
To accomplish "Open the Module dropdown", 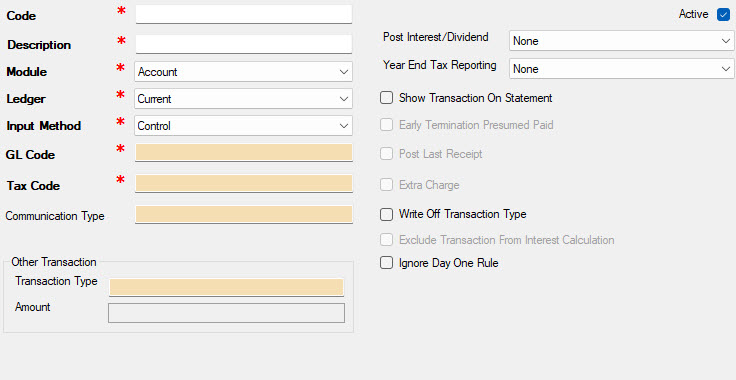I will [243, 72].
